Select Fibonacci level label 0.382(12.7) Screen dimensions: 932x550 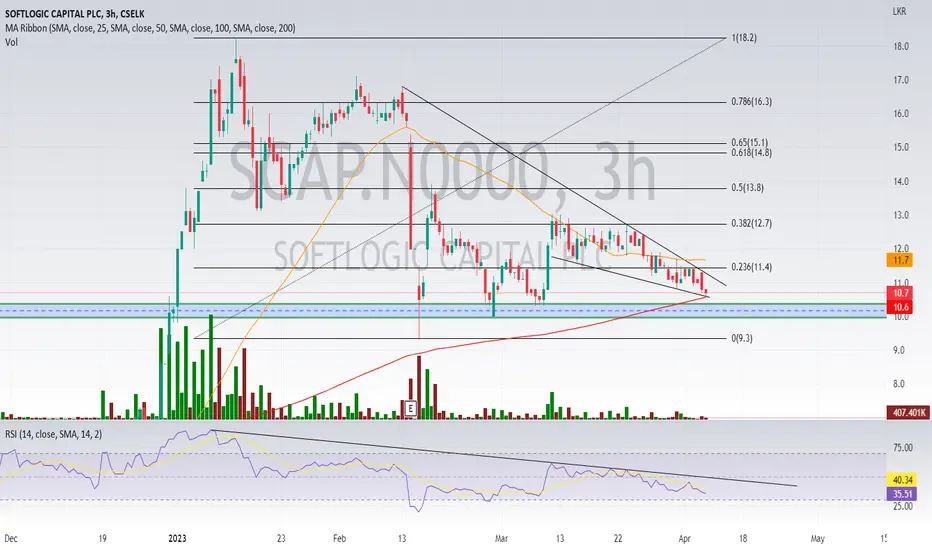click(751, 224)
